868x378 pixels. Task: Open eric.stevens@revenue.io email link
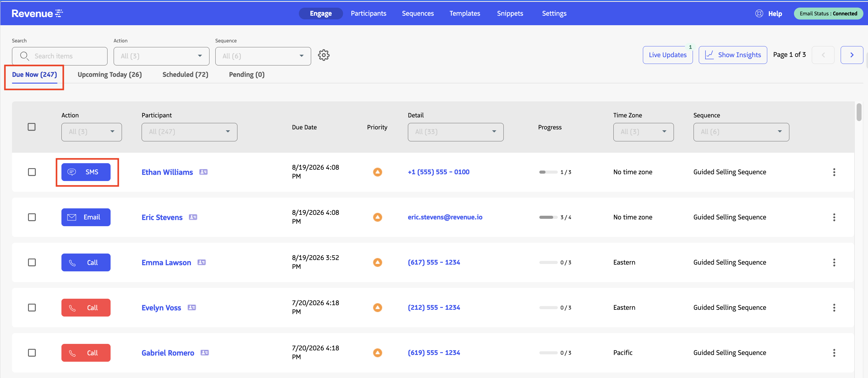click(445, 217)
